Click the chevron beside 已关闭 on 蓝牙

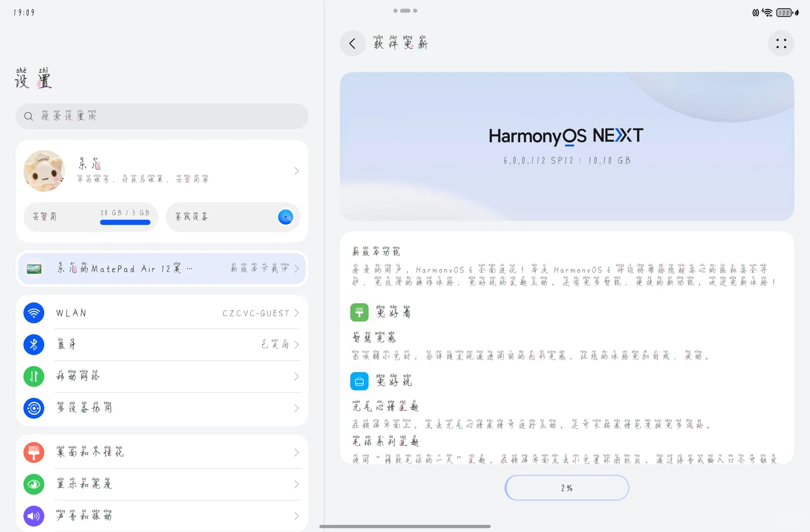click(x=296, y=345)
